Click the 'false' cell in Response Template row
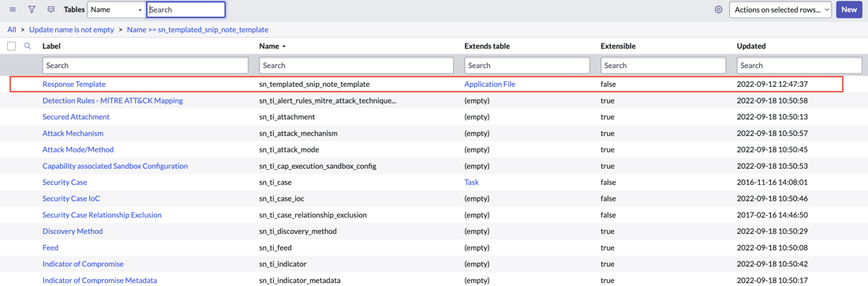This screenshot has width=868, height=286. [608, 85]
